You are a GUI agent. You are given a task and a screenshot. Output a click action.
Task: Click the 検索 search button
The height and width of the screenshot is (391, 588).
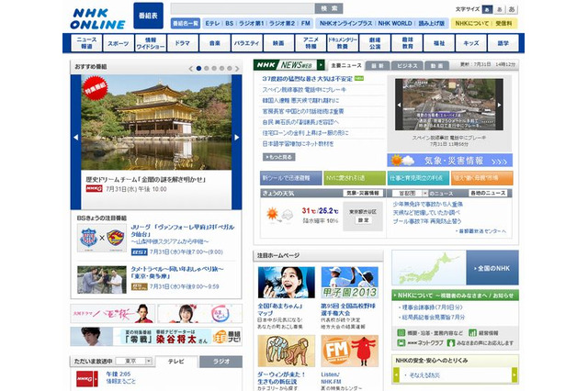coord(329,8)
